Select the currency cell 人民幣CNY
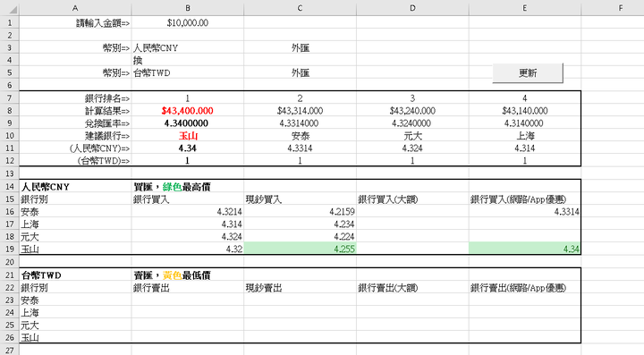Image resolution: width=644 pixels, height=355 pixels. click(x=188, y=48)
